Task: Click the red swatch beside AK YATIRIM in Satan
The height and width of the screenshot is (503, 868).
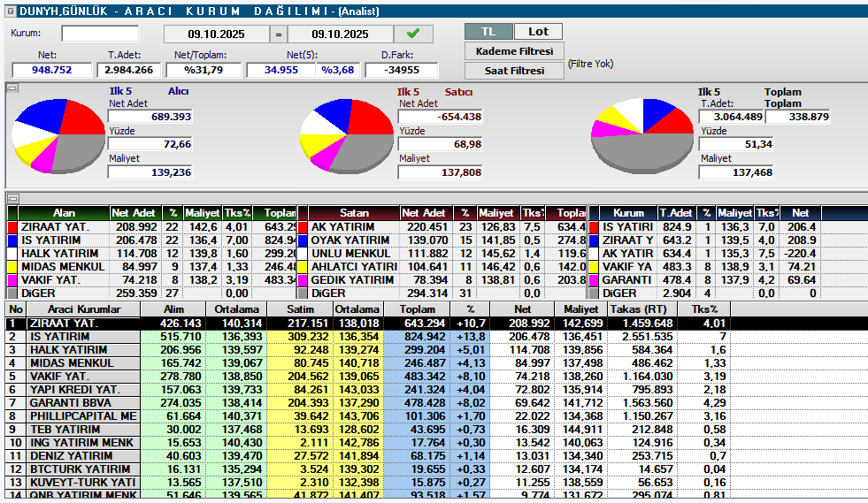Action: 303,227
